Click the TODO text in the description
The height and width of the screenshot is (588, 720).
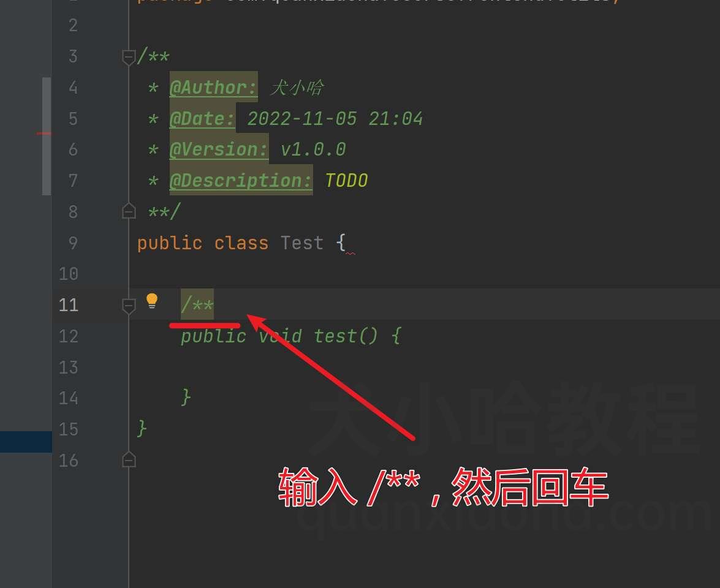tap(346, 181)
